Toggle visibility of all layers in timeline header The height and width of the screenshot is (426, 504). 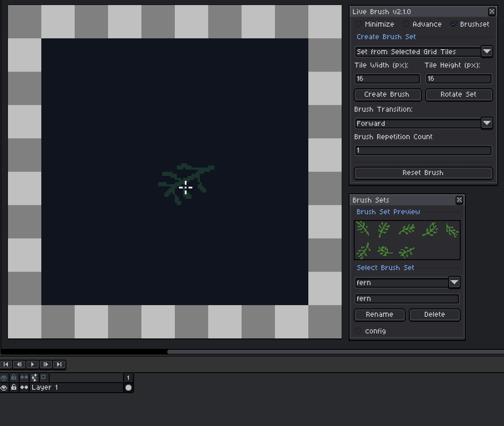[4, 378]
